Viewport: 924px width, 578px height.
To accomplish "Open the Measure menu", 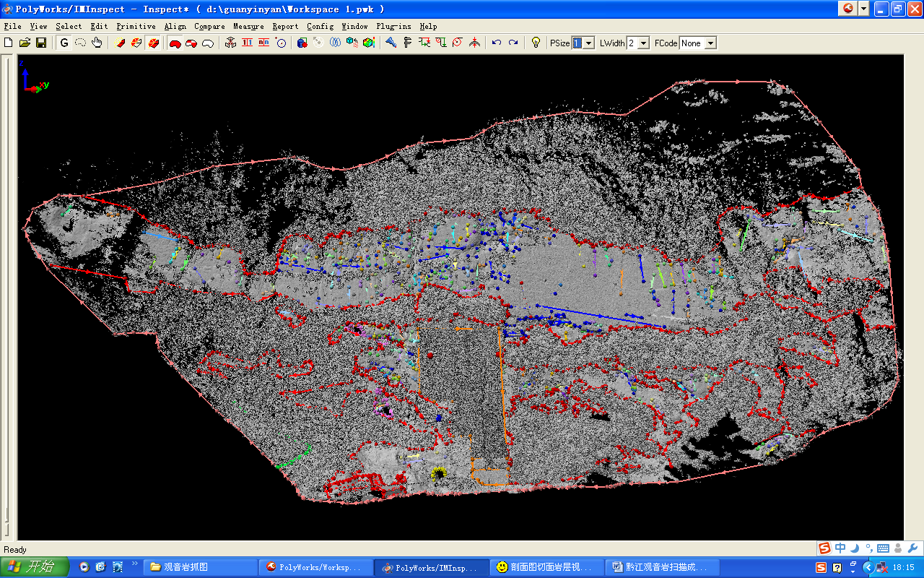I will [248, 26].
